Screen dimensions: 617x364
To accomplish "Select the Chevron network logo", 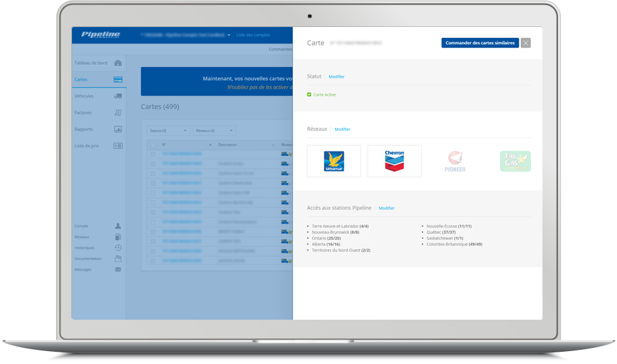I will coord(394,161).
